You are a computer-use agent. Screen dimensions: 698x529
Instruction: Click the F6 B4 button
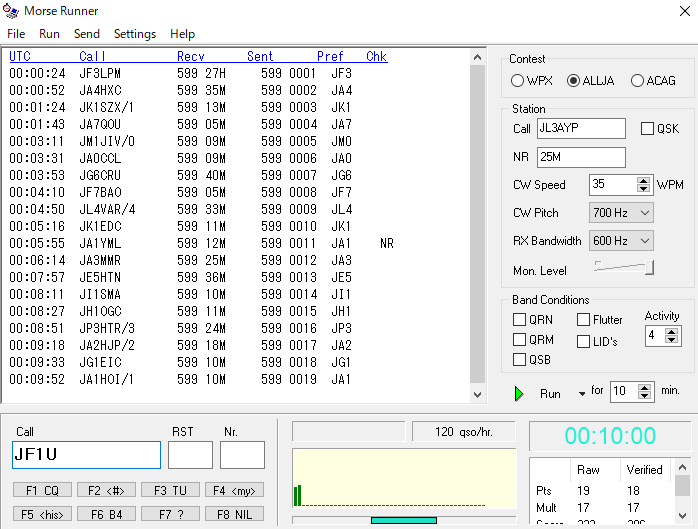click(106, 514)
